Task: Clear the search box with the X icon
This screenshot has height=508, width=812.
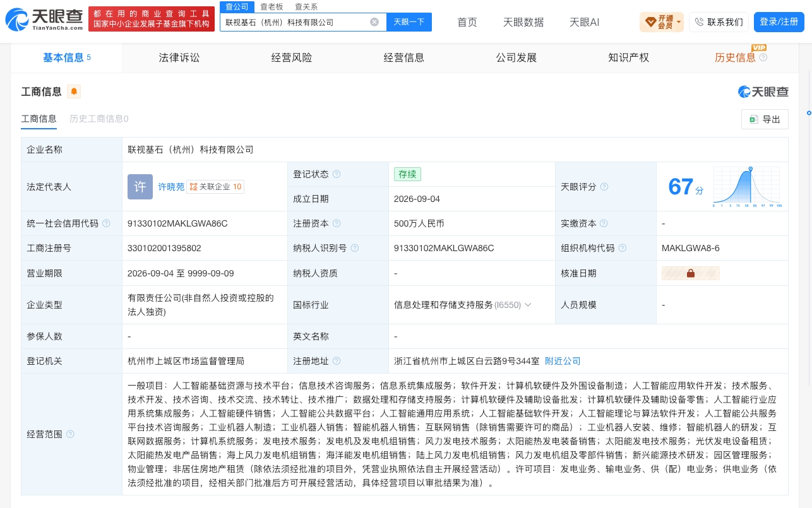Action: coord(374,22)
